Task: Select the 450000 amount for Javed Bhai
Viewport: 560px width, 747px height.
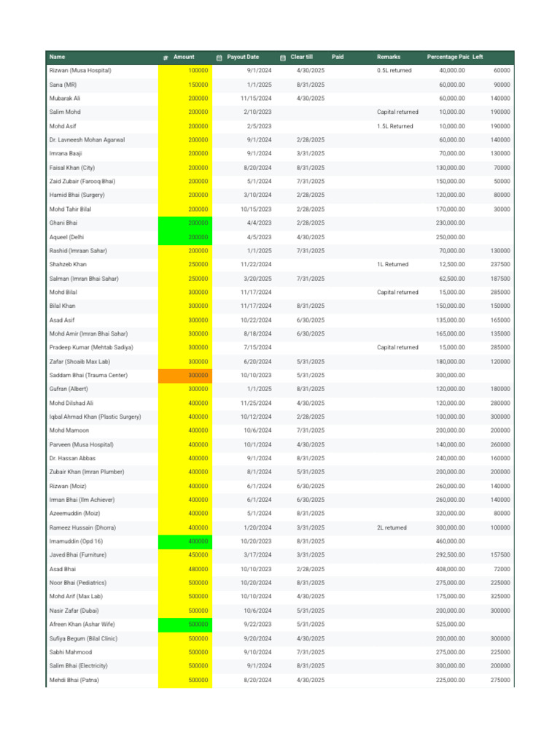Action: (198, 555)
